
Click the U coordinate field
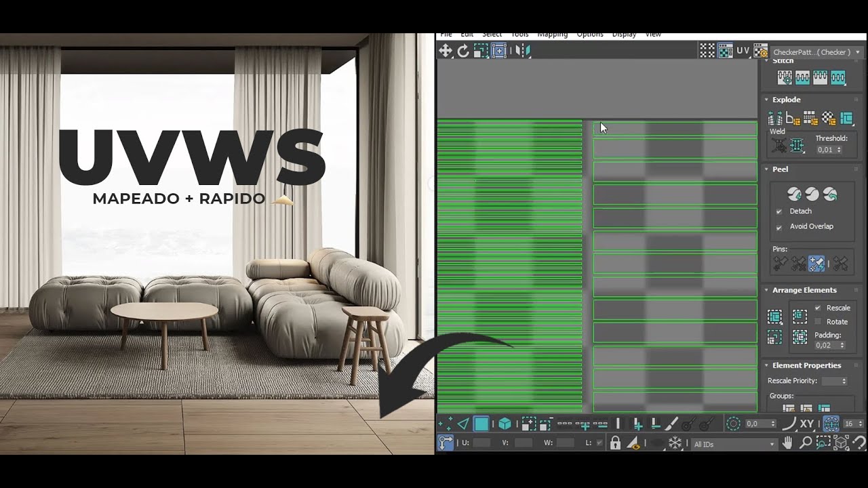[481, 443]
